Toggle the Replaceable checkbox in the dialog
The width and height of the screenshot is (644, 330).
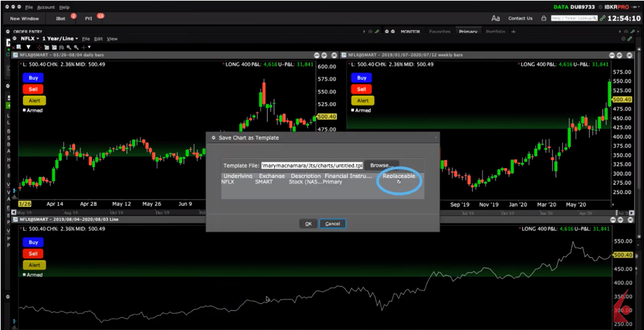point(399,182)
